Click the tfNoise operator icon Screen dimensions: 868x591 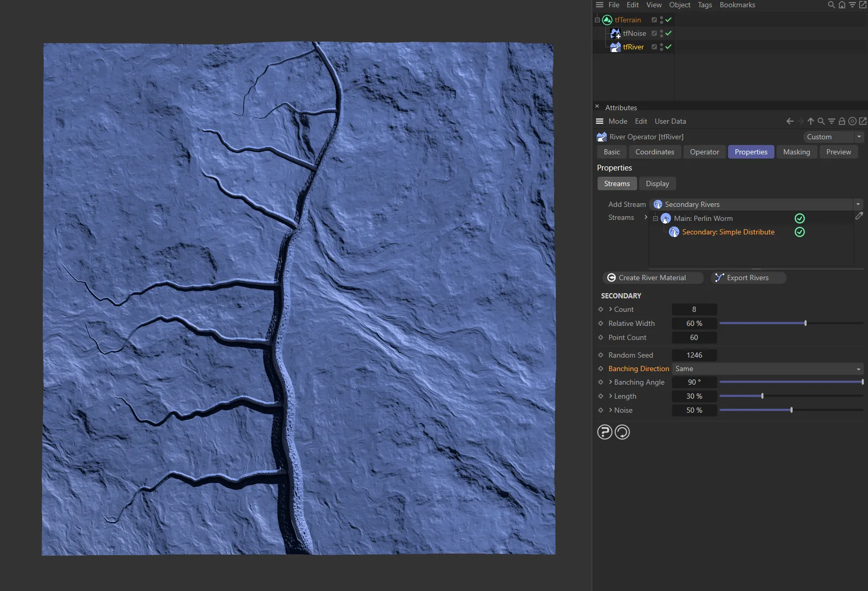(615, 33)
